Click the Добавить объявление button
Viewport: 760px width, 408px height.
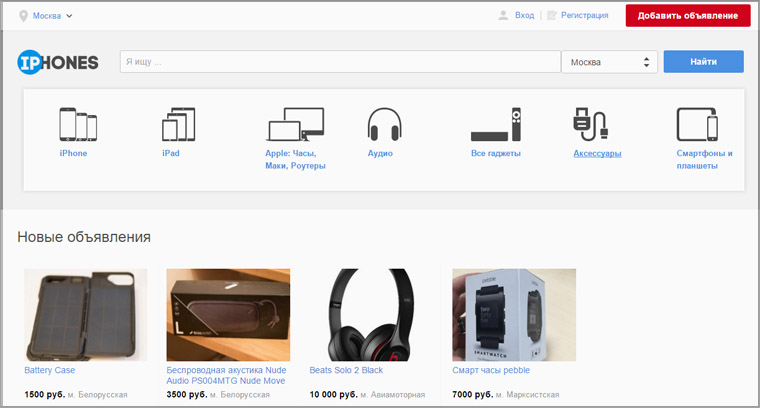coord(688,16)
